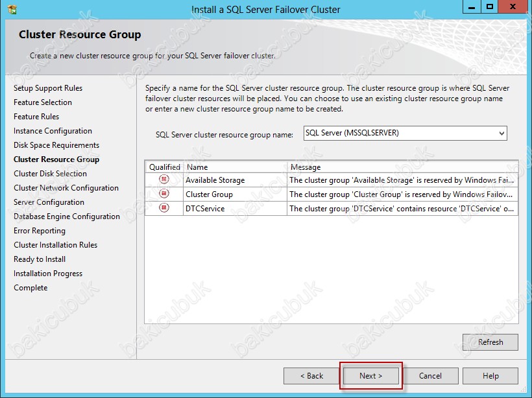532x398 pixels.
Task: Open Help for this setup page
Action: click(x=490, y=376)
